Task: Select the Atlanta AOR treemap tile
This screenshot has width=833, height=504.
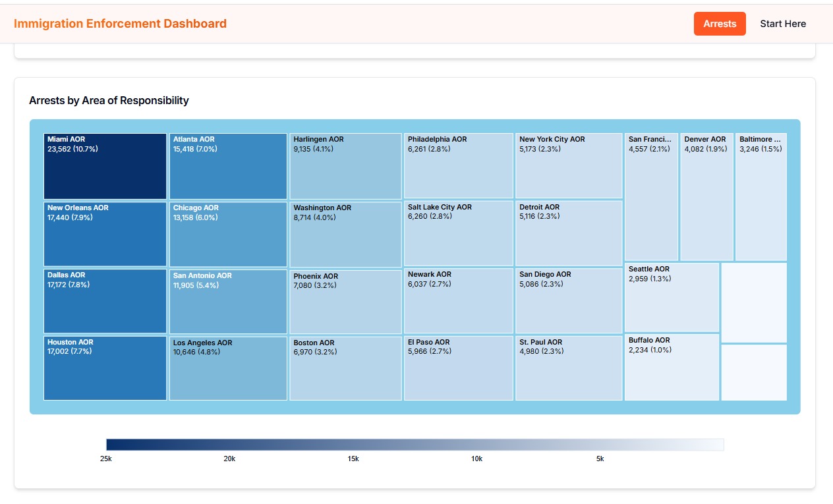Action: [x=228, y=166]
